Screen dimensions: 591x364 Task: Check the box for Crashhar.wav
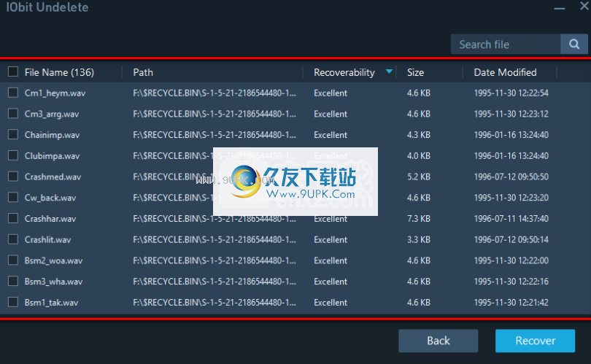click(13, 218)
